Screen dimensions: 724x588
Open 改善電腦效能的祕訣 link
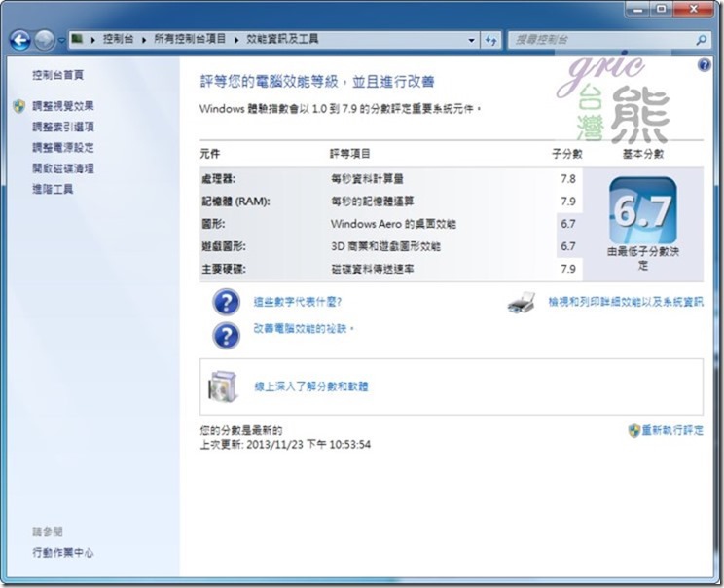304,329
